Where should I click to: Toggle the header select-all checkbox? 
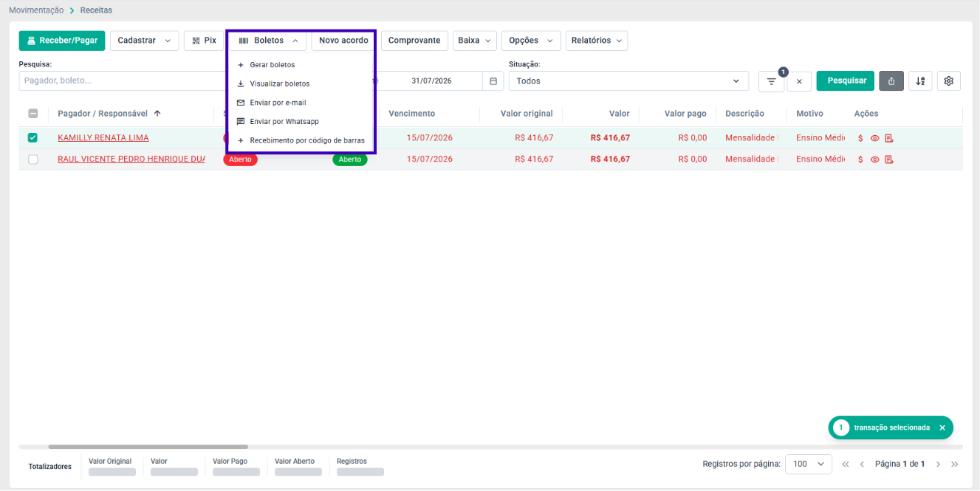(x=32, y=114)
